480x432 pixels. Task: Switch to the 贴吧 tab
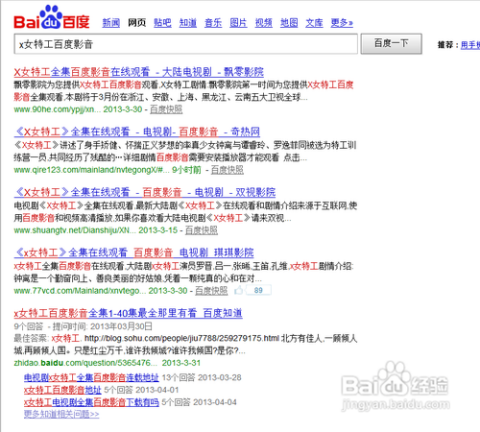162,23
